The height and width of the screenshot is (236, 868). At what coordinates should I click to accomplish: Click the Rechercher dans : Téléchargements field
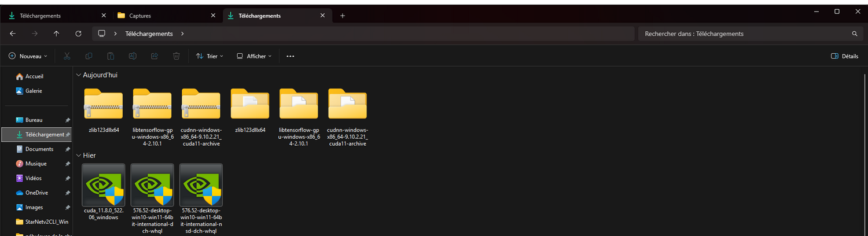[x=751, y=34]
